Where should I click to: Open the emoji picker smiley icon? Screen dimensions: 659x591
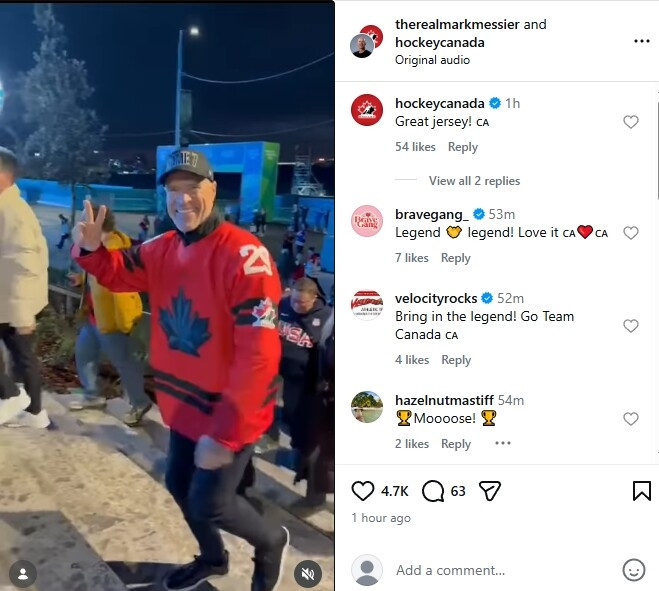(x=633, y=570)
